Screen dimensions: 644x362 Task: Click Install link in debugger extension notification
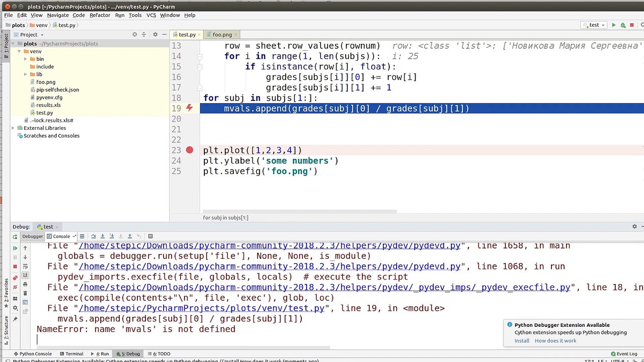pyautogui.click(x=522, y=341)
